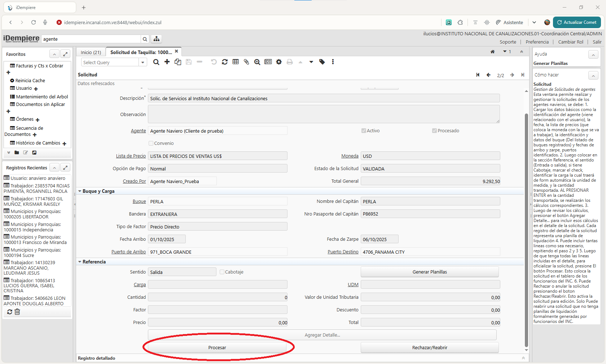The image size is (606, 364).
Task: Toggle the Cabotaje checkbox
Action: pyautogui.click(x=222, y=272)
